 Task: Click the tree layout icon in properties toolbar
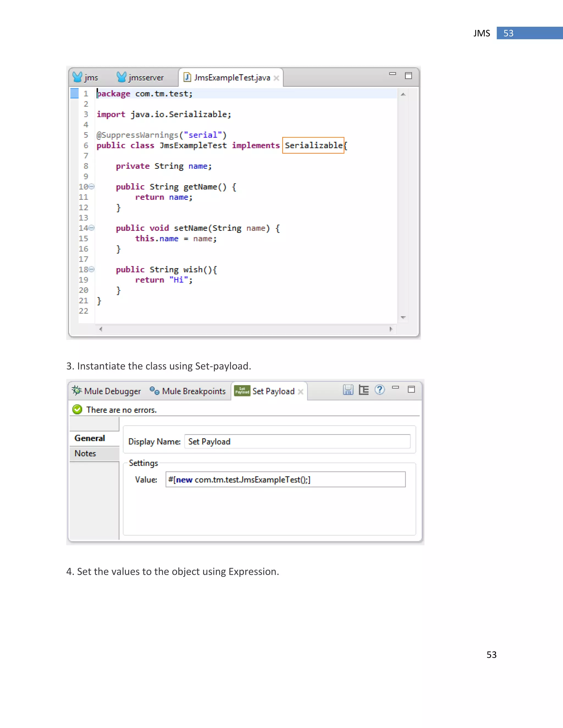click(363, 390)
